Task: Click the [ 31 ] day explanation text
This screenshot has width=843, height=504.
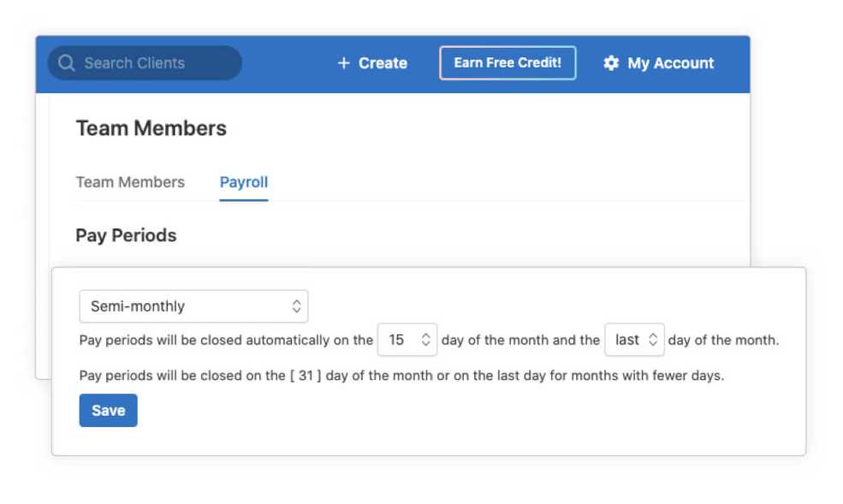Action: [x=401, y=376]
